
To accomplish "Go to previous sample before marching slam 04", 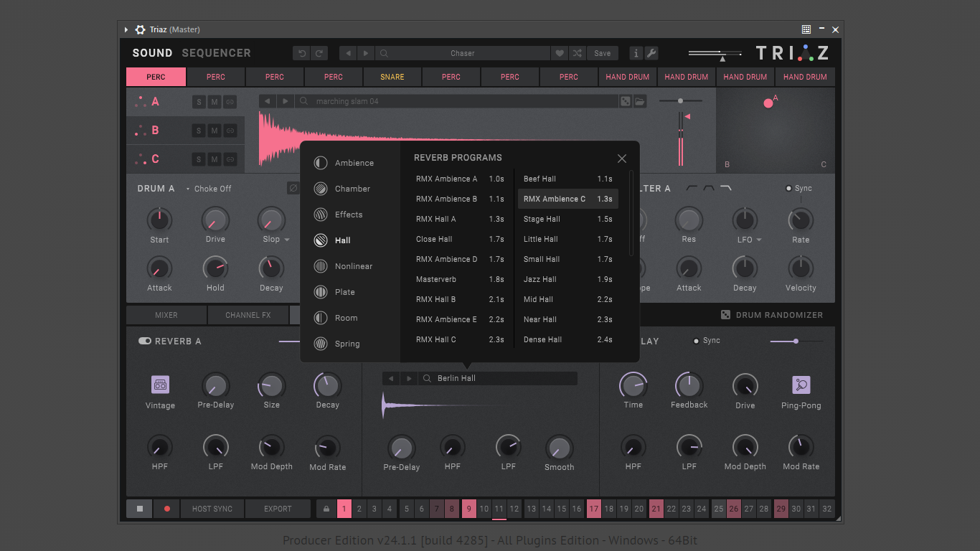I will point(268,101).
